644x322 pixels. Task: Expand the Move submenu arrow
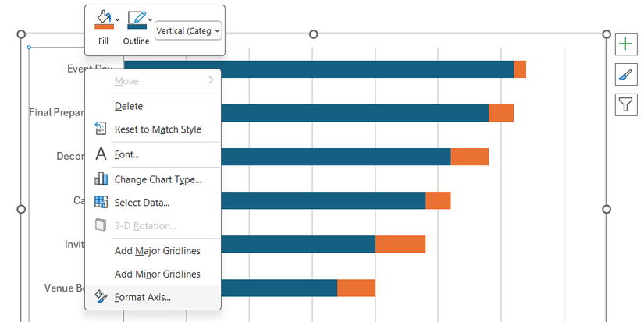coord(211,81)
